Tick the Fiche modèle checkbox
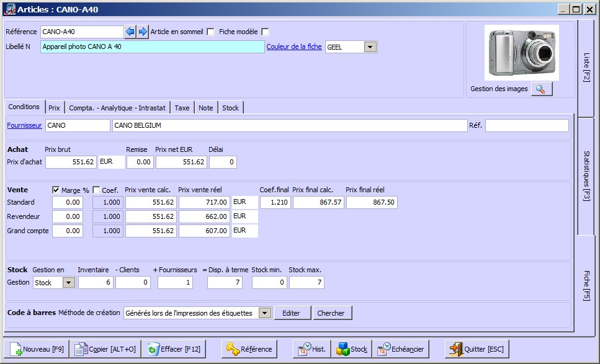The width and height of the screenshot is (600, 364). tap(265, 32)
